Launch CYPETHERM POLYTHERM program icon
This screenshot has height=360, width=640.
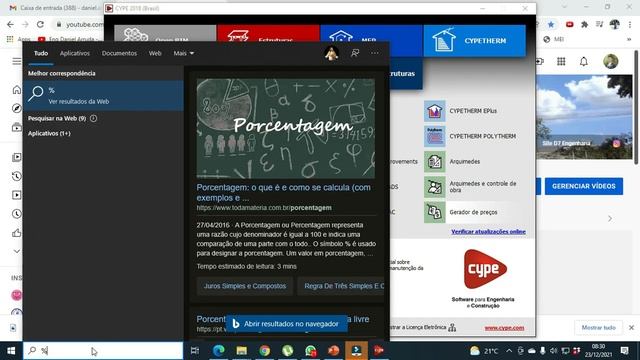coord(434,136)
